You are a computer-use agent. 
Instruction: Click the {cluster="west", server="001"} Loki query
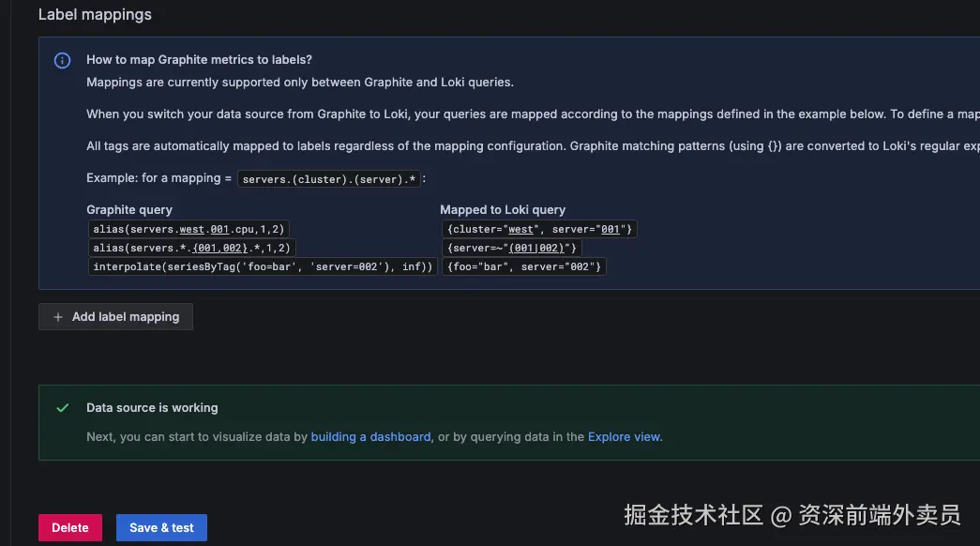[x=539, y=229]
